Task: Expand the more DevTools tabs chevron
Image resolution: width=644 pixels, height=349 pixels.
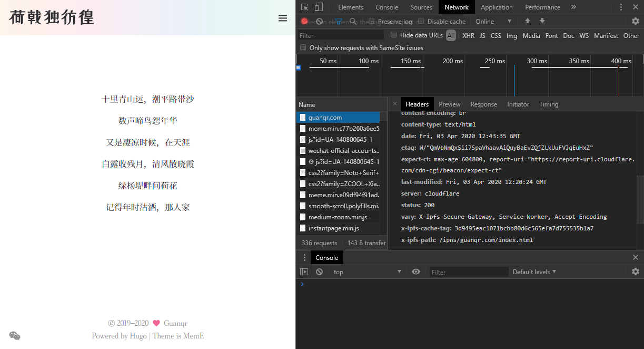Action: [x=573, y=7]
